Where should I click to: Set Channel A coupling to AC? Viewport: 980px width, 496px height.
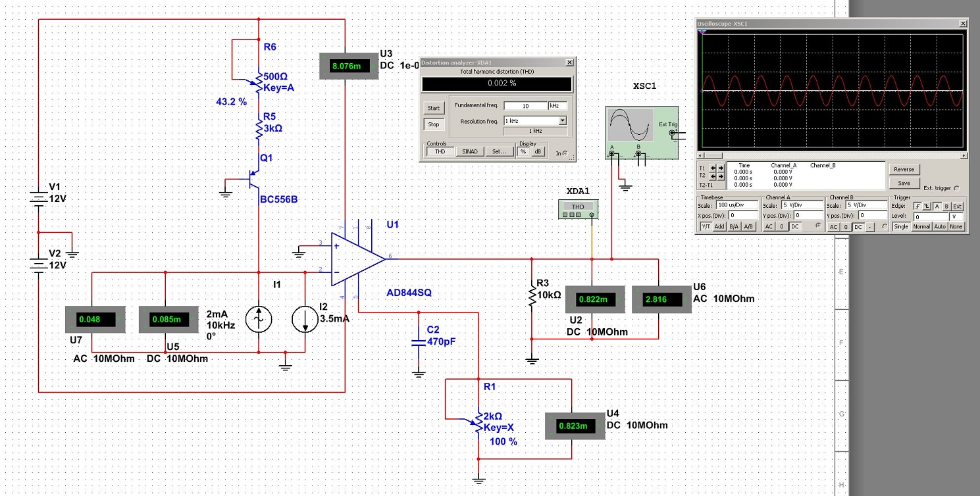[769, 227]
